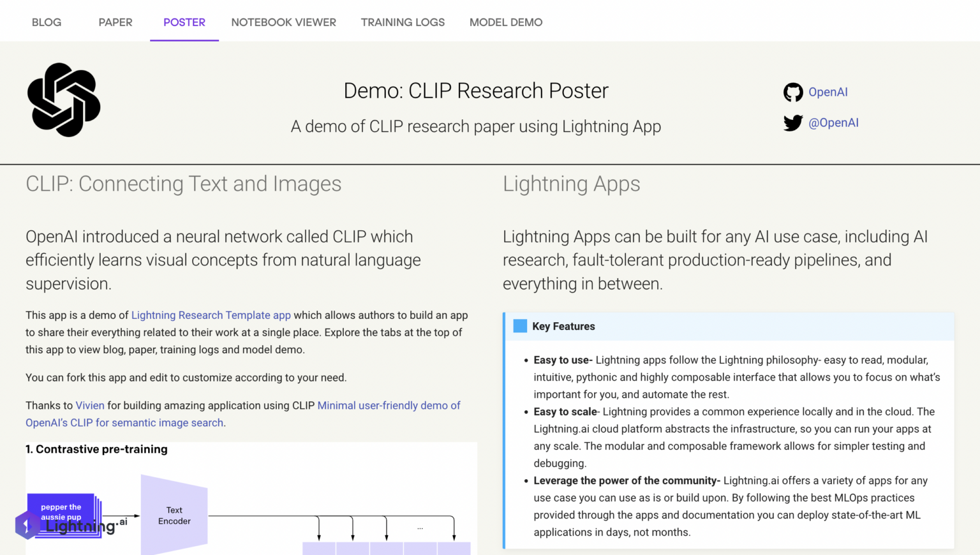The height and width of the screenshot is (555, 980).
Task: Click the circular left-arrow navigation button
Action: coord(26,524)
